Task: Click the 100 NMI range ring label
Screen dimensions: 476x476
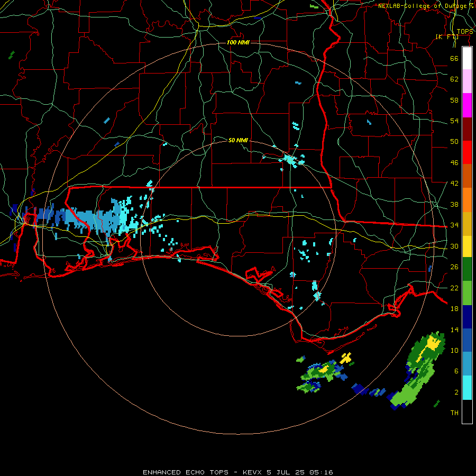Action: tap(238, 42)
